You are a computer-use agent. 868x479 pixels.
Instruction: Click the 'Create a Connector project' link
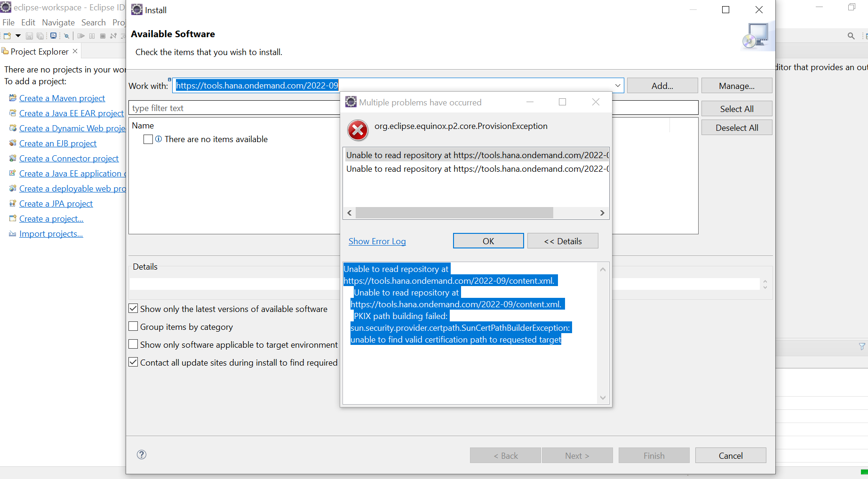69,158
